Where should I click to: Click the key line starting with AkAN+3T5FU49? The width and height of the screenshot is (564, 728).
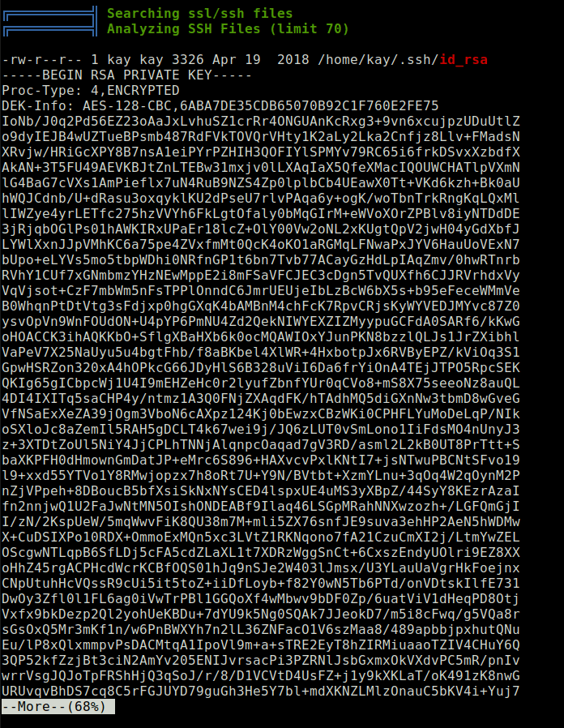260,168
